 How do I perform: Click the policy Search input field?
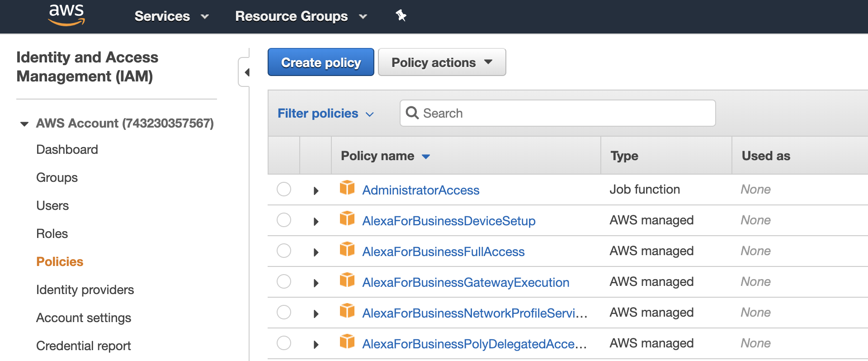coord(565,113)
